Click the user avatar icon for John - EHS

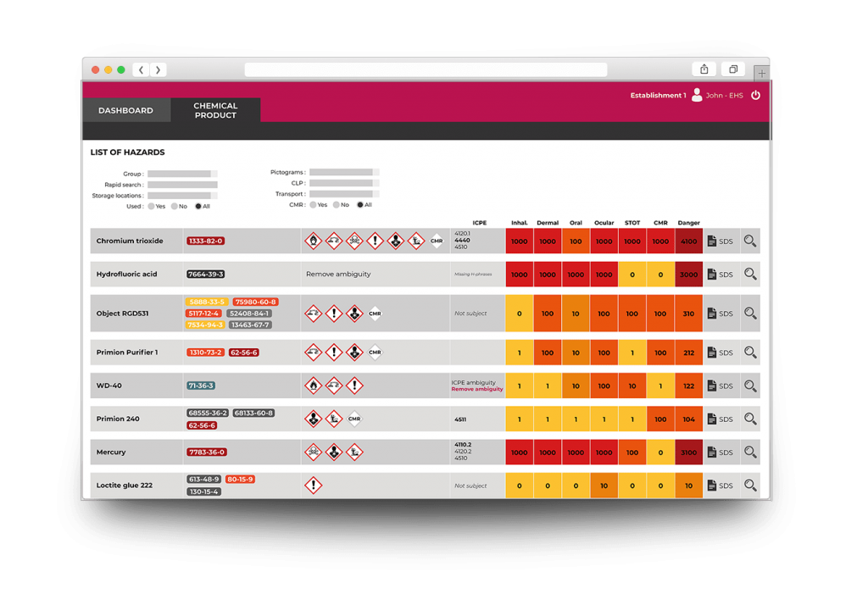coord(698,96)
